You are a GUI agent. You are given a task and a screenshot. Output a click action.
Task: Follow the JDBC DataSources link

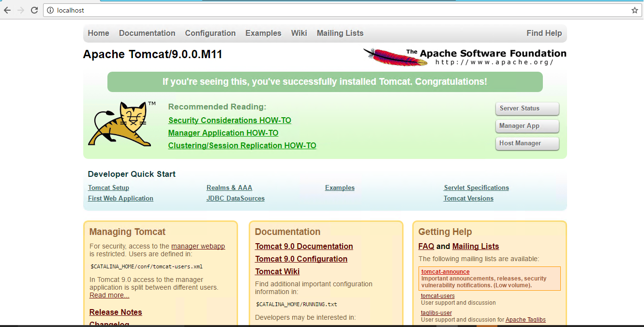pyautogui.click(x=235, y=199)
